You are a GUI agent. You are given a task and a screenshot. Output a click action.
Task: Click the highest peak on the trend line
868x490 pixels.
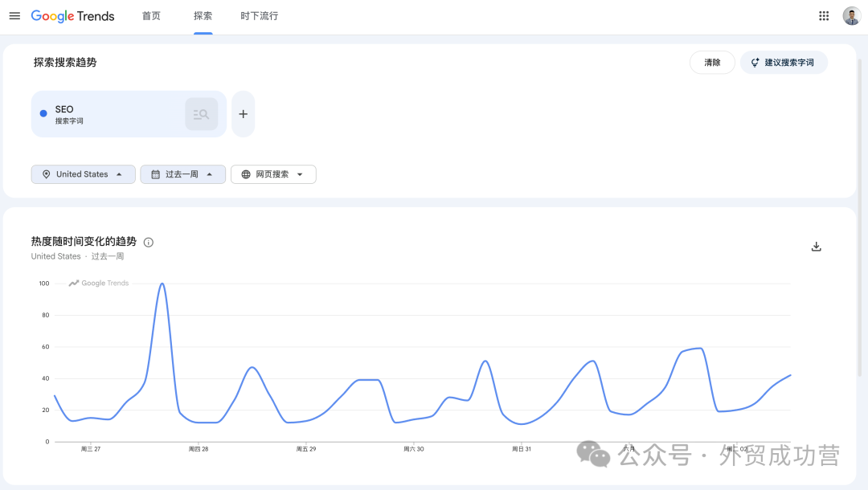[162, 284]
